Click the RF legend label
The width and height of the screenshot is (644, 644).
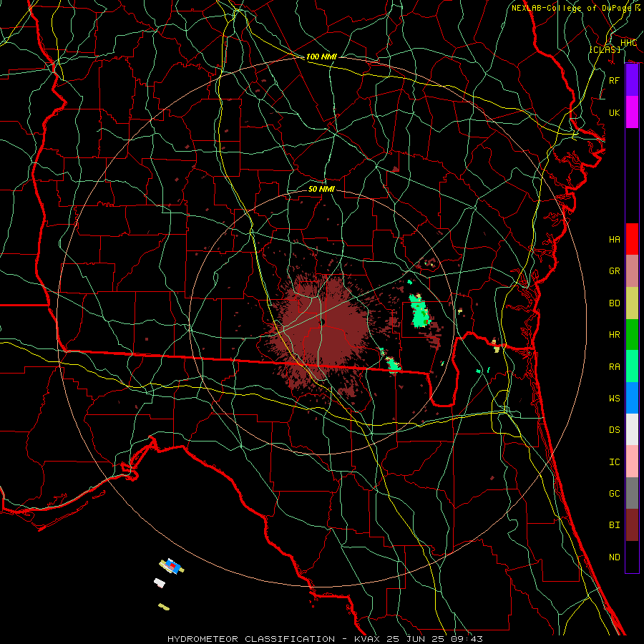614,80
